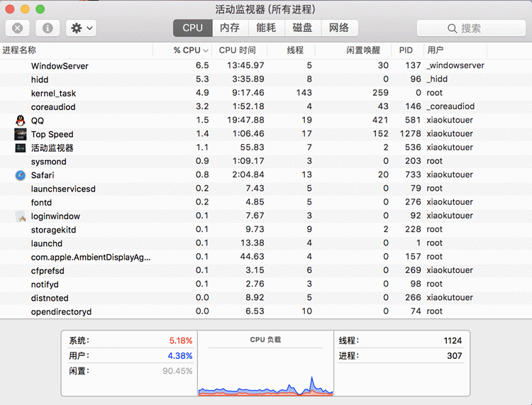The height and width of the screenshot is (405, 532).
Task: Select the launchservicesd process row
Action: 266,189
